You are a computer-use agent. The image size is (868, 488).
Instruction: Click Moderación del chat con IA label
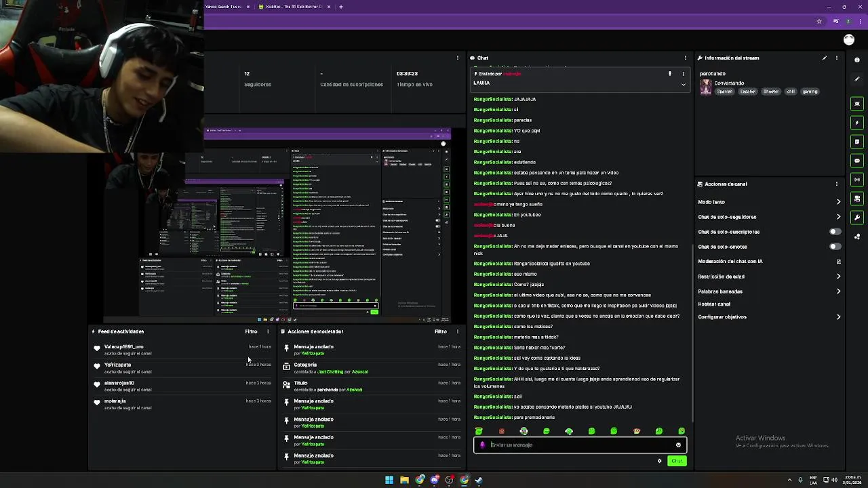point(730,262)
